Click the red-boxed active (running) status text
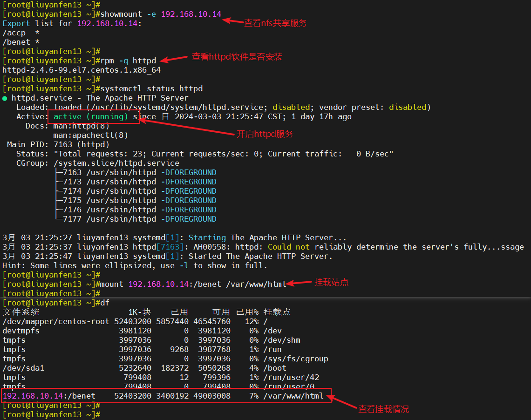531x420 pixels. pyautogui.click(x=91, y=116)
